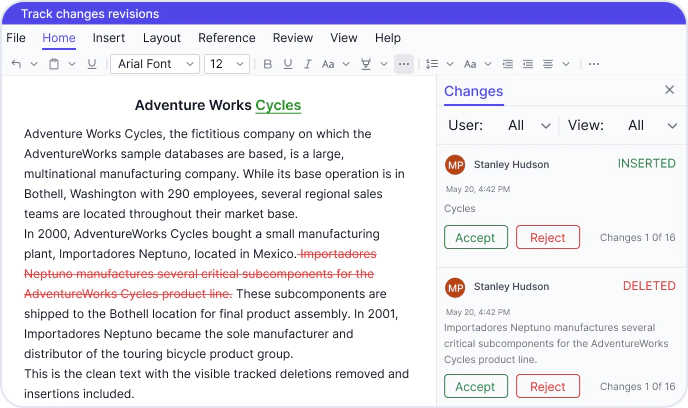Accept the inserted Cycles change
Screen dimensions: 688x408
pos(476,237)
